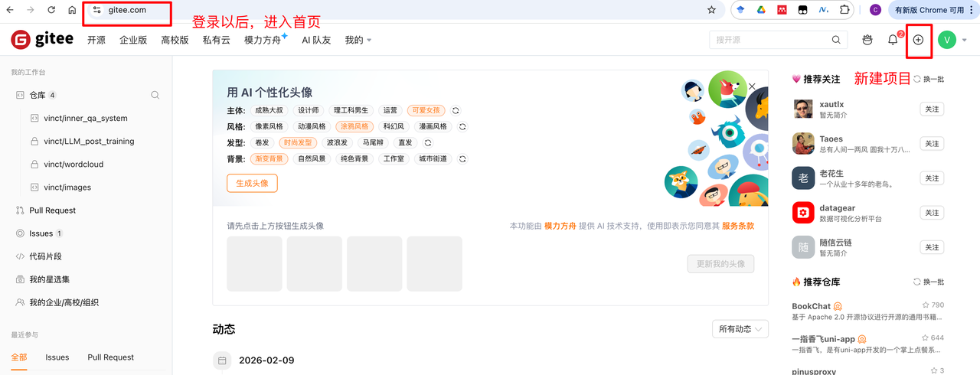Viewport: 980px width, 375px height.
Task: Click the 'N.' extension icon
Action: [x=824, y=10]
